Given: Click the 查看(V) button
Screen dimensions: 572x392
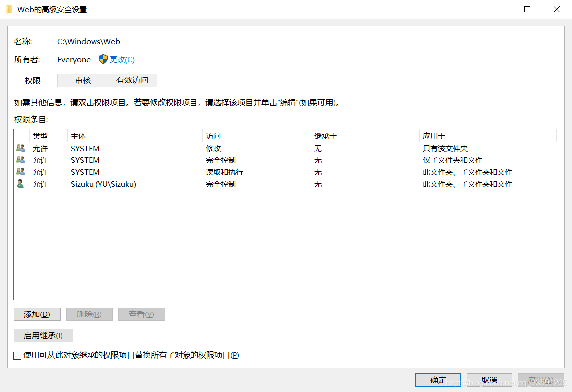Looking at the screenshot, I should [x=142, y=314].
